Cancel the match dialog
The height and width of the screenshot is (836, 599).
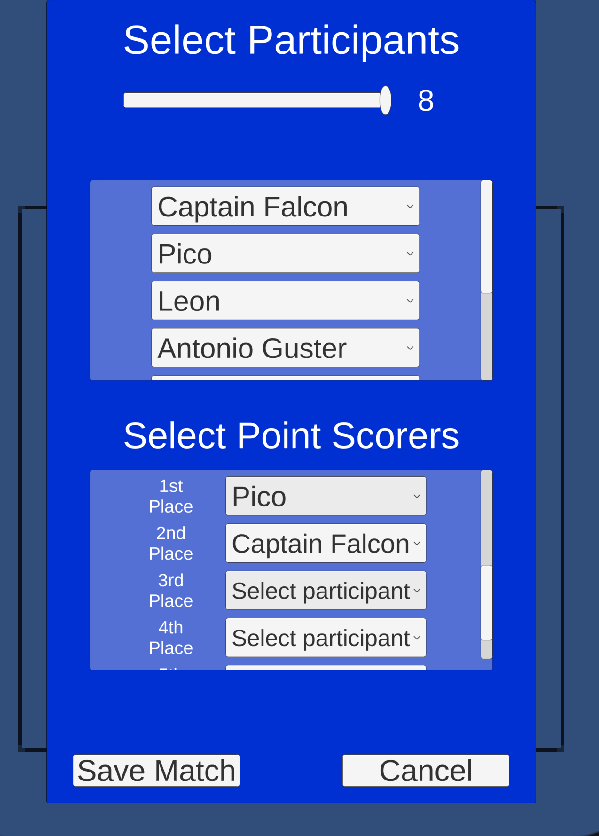click(x=426, y=770)
